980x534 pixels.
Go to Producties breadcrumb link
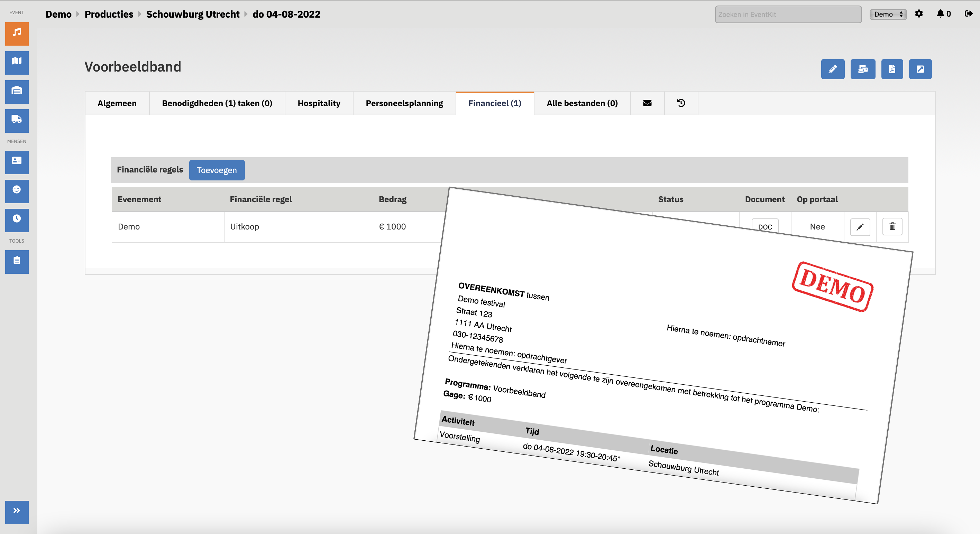[x=109, y=14]
